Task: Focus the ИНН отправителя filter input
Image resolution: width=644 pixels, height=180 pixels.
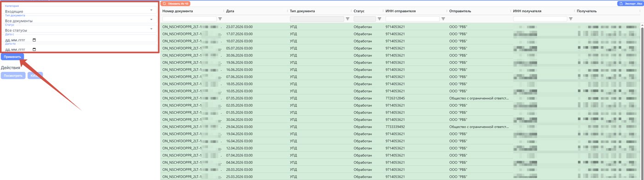Action: 413,19
